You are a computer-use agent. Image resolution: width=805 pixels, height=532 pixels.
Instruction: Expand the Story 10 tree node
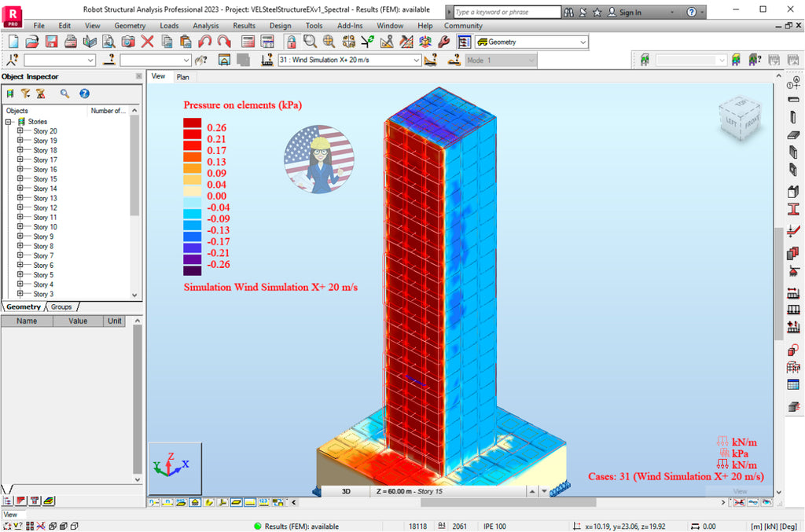coord(20,226)
